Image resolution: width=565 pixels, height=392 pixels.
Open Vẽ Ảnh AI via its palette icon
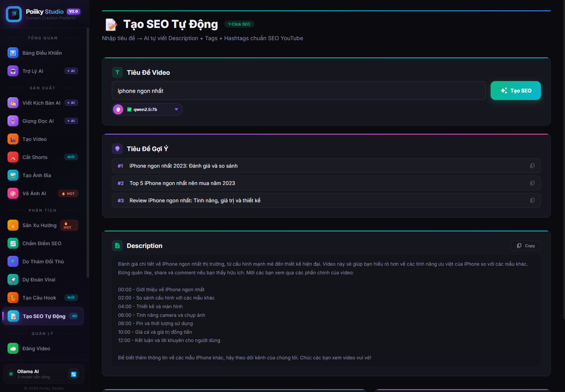[x=13, y=194]
